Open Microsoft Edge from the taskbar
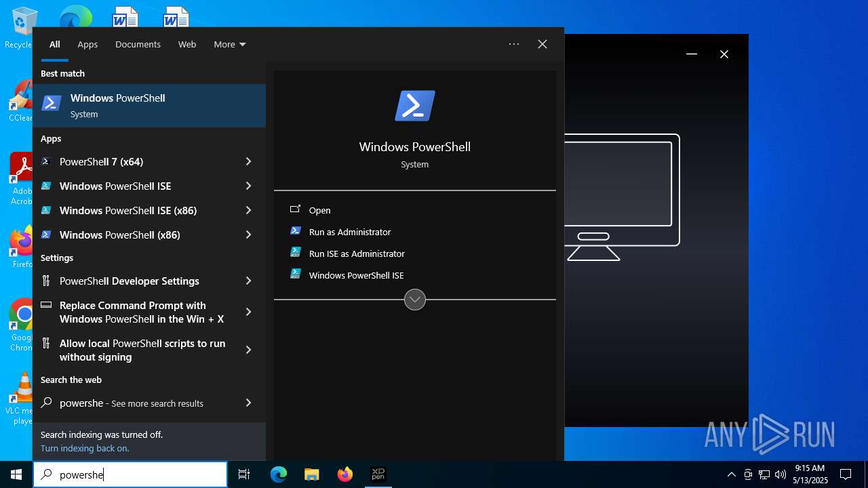Screen dimensions: 868x488 click(x=279, y=474)
